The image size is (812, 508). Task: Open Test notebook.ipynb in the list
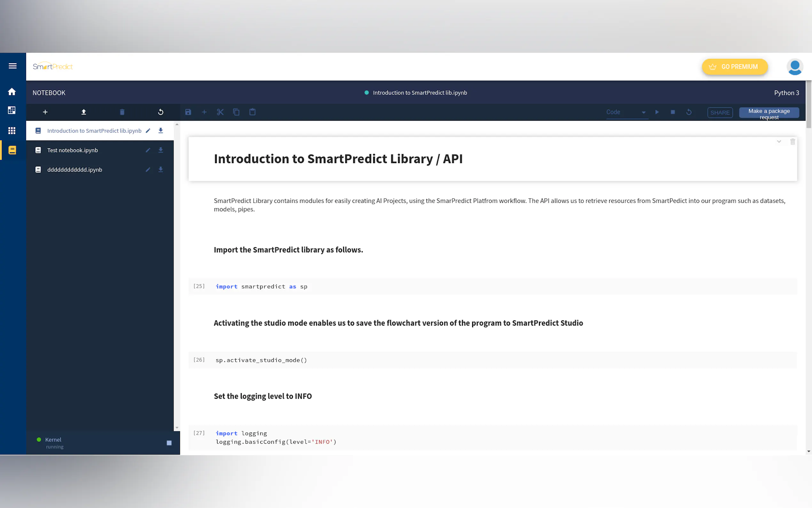(x=73, y=150)
